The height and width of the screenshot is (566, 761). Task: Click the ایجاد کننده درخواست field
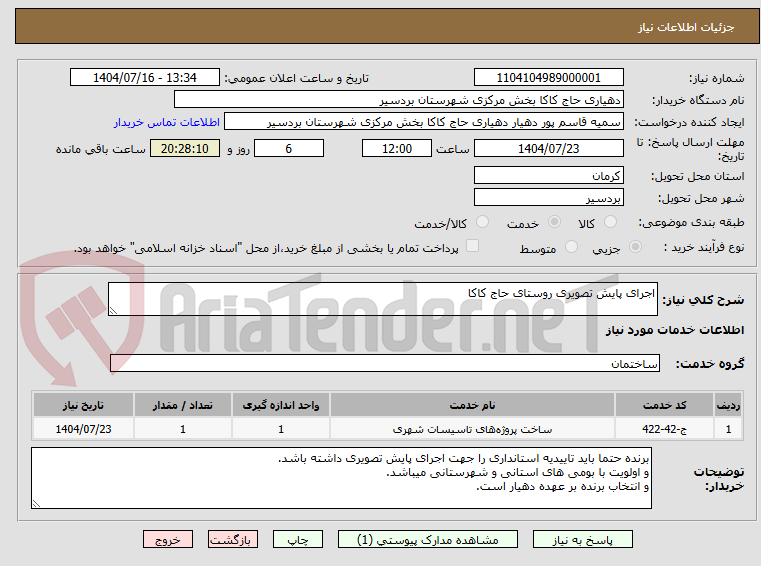pos(424,122)
